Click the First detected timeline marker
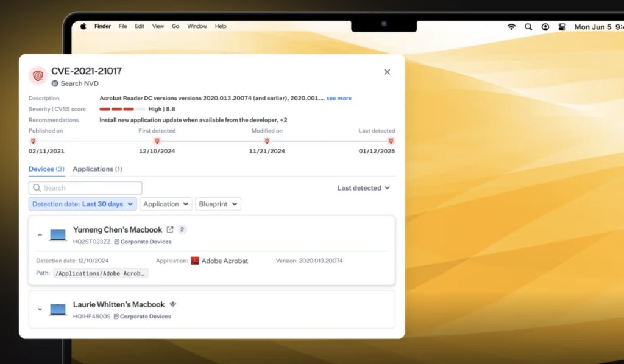This screenshot has height=364, width=624. pos(157,141)
